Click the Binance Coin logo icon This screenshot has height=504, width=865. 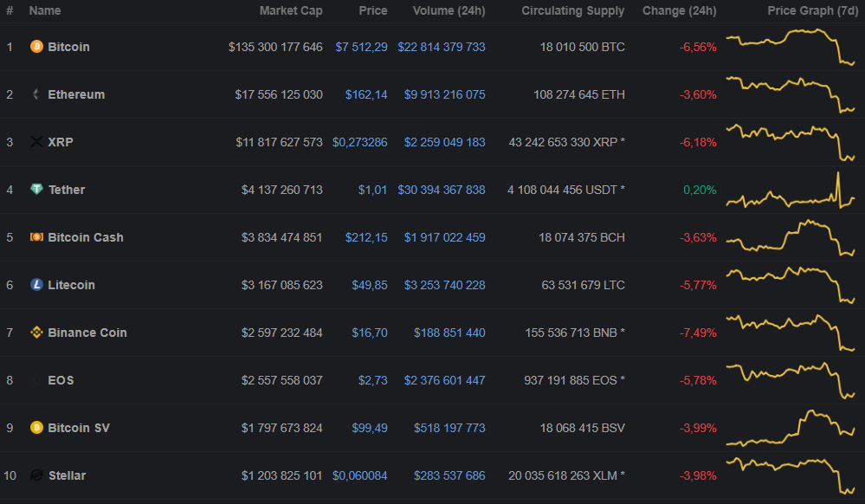[x=36, y=333]
